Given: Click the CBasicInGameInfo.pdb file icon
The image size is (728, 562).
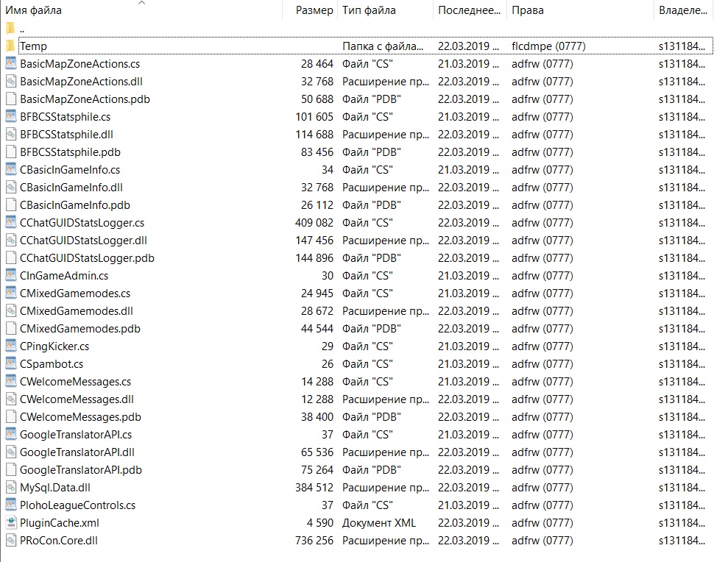Looking at the screenshot, I should click(x=11, y=204).
